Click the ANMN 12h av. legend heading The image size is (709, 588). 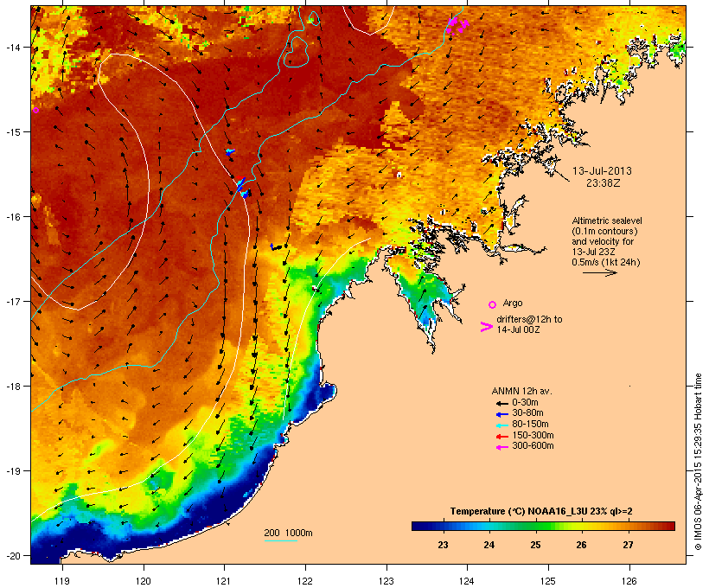coord(521,391)
